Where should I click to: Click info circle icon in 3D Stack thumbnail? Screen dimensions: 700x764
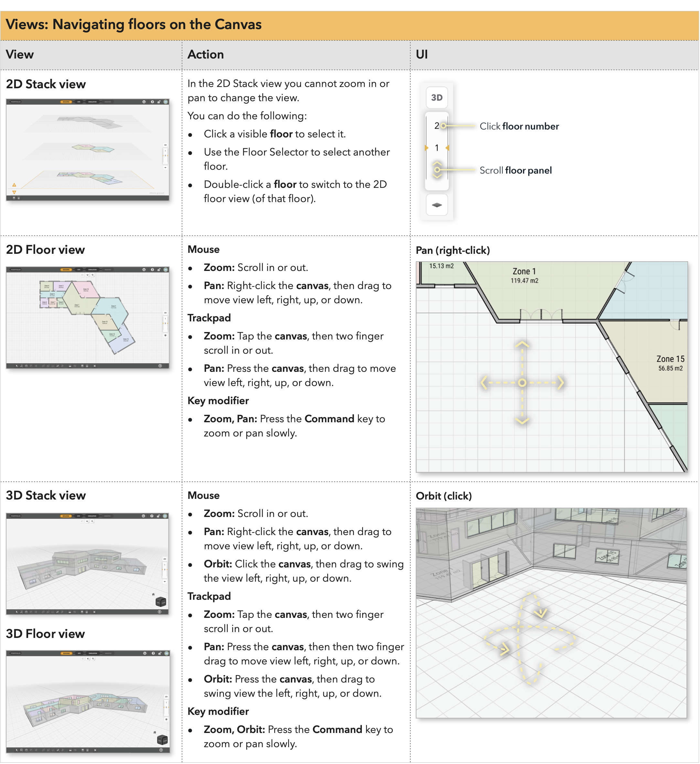[159, 612]
